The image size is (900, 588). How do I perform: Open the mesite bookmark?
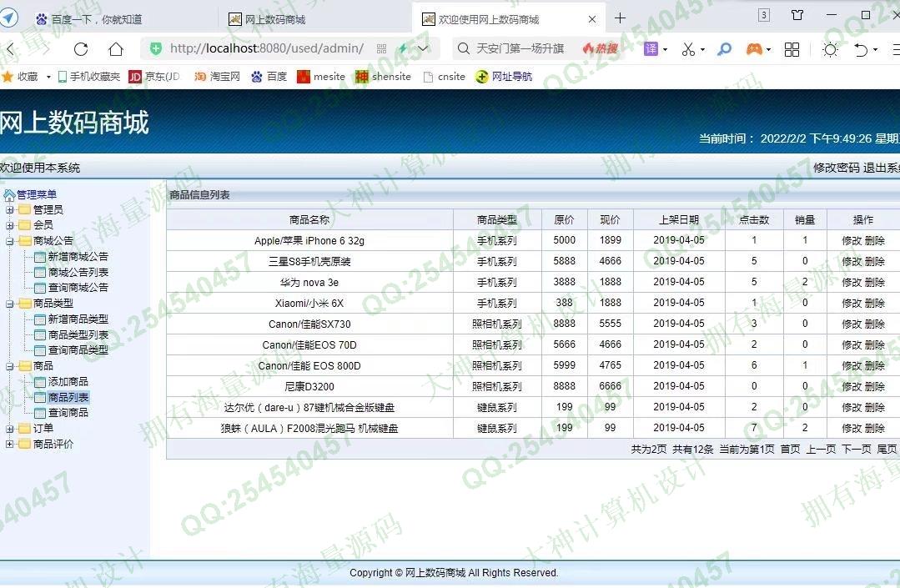click(x=321, y=76)
